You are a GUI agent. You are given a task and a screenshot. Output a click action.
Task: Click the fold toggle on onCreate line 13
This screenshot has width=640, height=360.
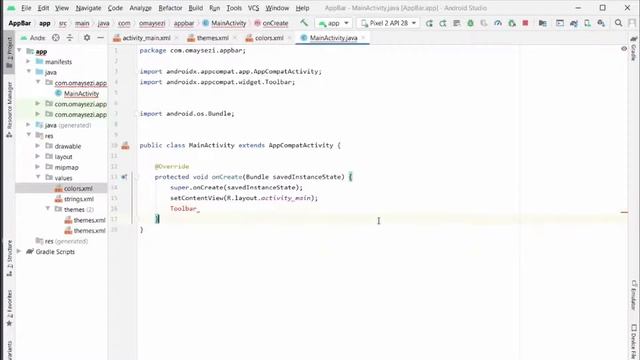137,177
